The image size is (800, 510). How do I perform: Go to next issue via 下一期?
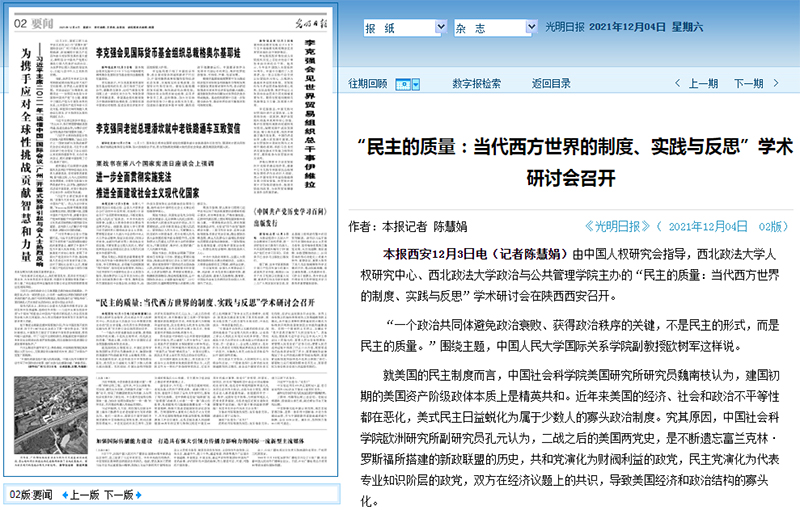point(748,84)
